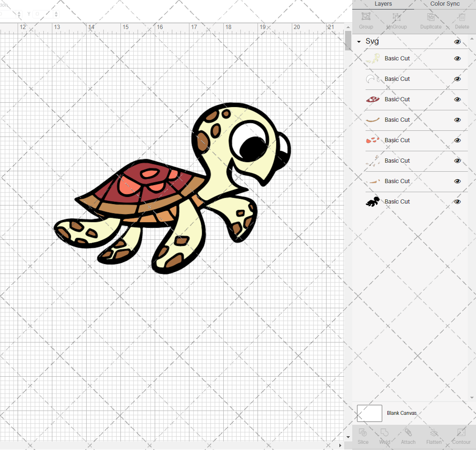Use the Weld tool
The width and height of the screenshot is (476, 450).
pos(384,436)
